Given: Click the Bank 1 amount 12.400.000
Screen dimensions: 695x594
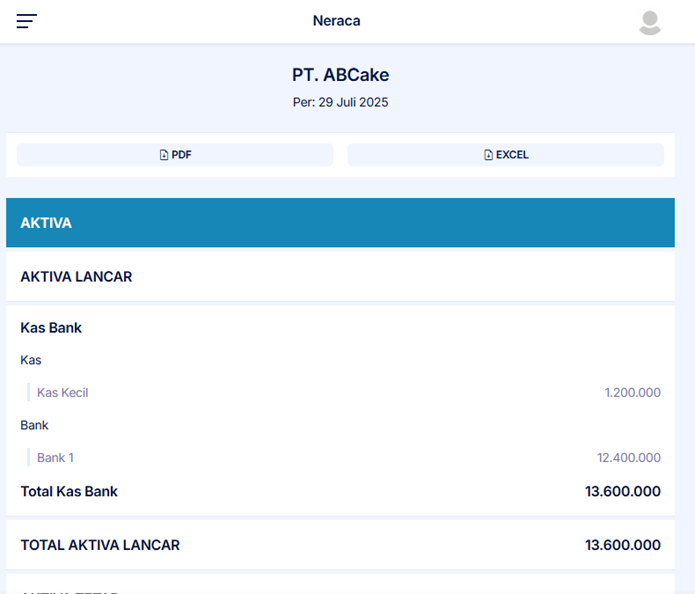Looking at the screenshot, I should click(628, 458).
